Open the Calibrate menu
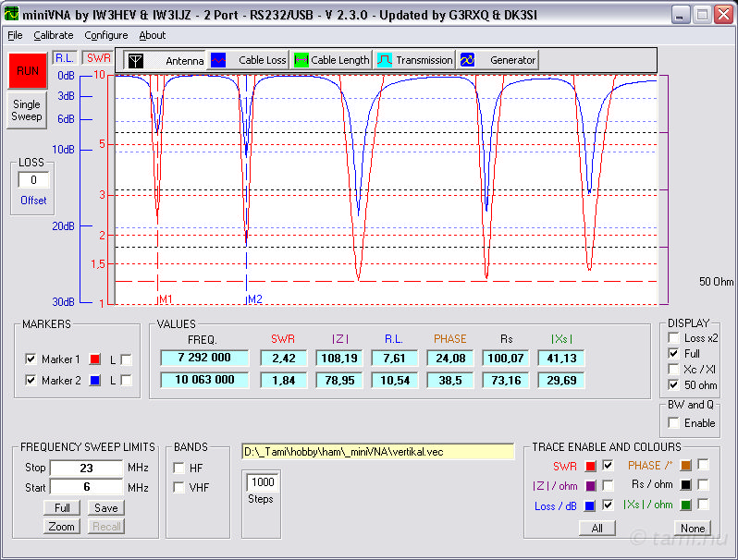738x560 pixels. tap(53, 35)
